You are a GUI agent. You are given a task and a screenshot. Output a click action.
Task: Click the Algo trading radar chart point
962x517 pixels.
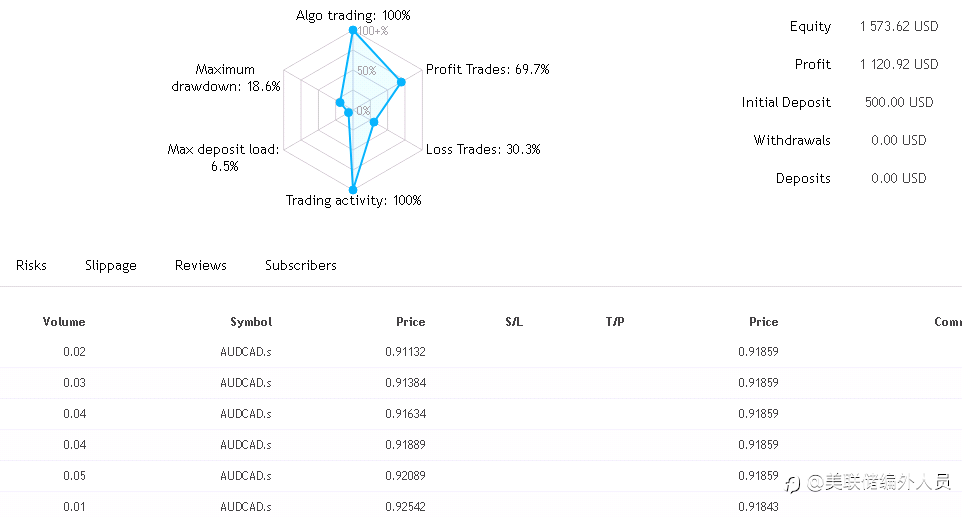353,31
